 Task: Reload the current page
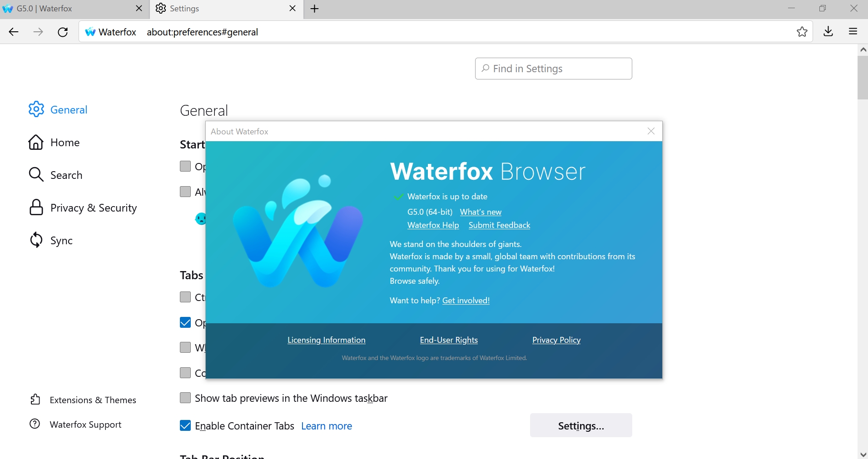click(x=63, y=32)
